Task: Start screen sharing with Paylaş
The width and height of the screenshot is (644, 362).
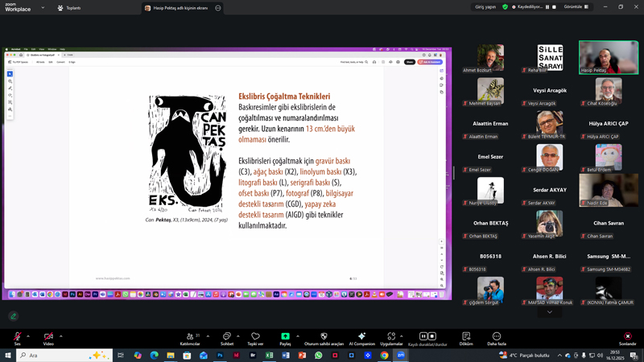Action: [285, 336]
